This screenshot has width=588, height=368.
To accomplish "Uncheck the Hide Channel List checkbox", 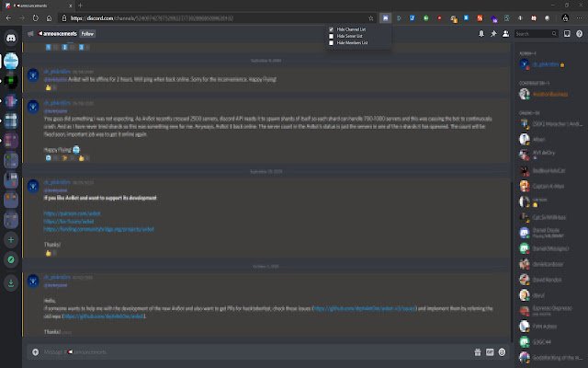I will (x=331, y=29).
